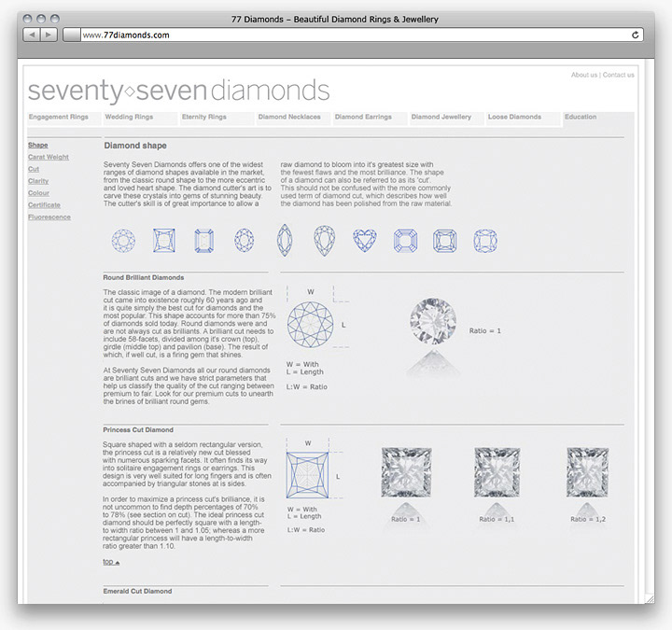Select the round brilliant diamond shape icon
672x630 pixels.
tap(123, 241)
